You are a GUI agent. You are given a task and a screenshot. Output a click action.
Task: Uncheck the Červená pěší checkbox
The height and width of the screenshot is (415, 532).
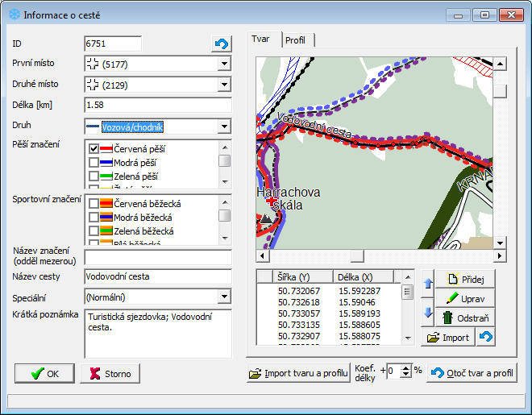coord(94,149)
